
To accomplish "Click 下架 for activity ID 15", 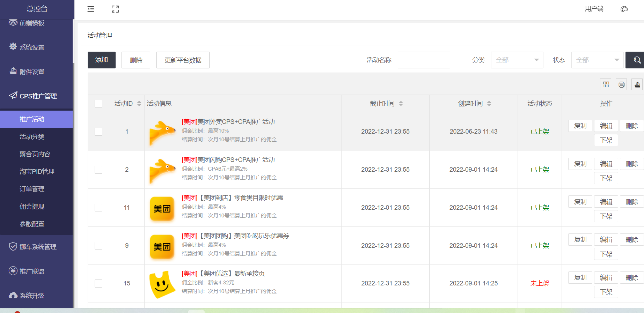I will [606, 292].
